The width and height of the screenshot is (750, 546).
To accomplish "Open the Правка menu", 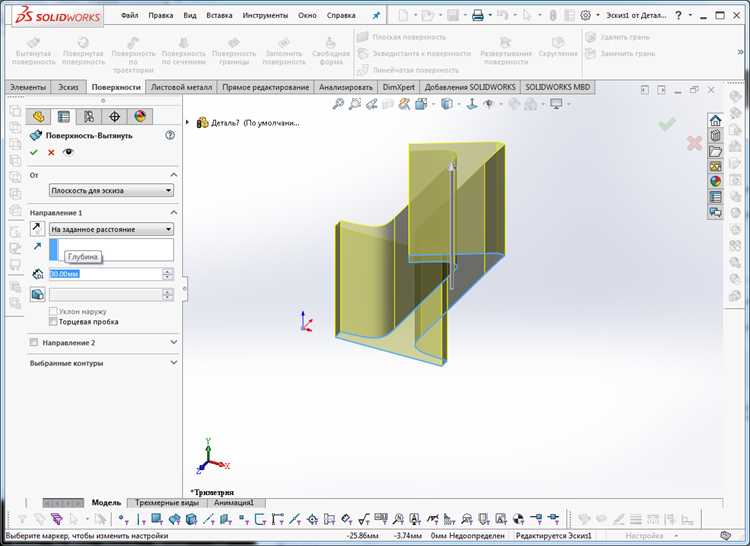I will click(x=161, y=15).
